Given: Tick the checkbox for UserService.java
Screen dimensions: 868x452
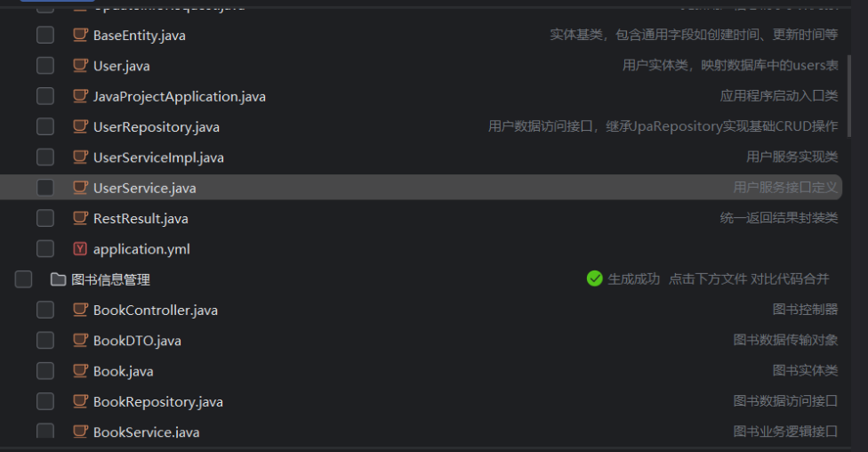Looking at the screenshot, I should [x=45, y=188].
